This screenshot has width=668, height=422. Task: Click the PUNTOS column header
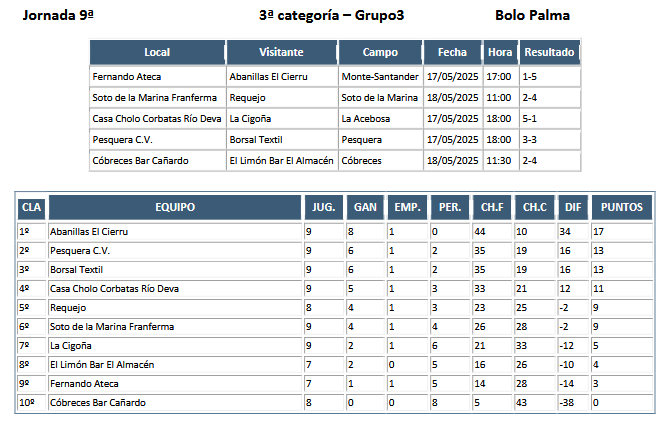click(x=622, y=207)
